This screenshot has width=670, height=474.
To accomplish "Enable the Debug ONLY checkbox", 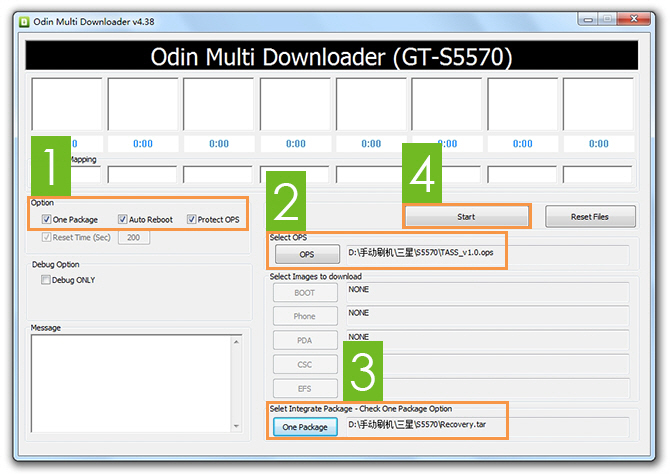I will [45, 280].
